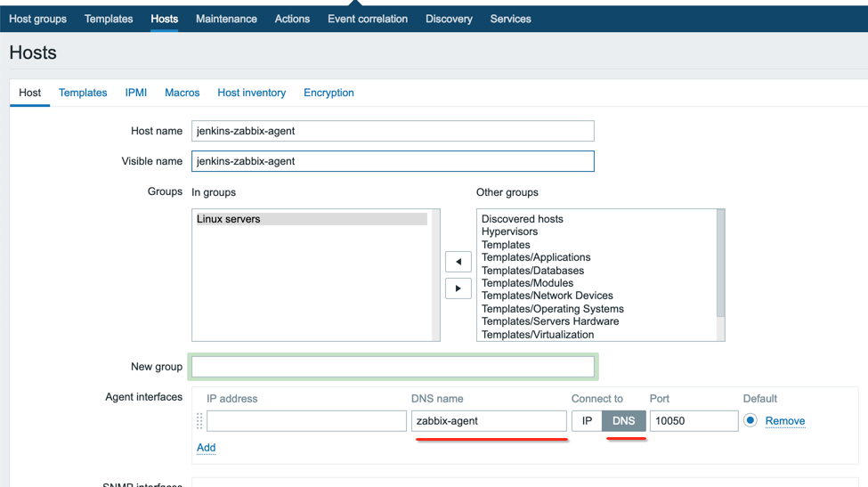This screenshot has height=487, width=868.
Task: Switch Connect to option to IP
Action: (587, 421)
